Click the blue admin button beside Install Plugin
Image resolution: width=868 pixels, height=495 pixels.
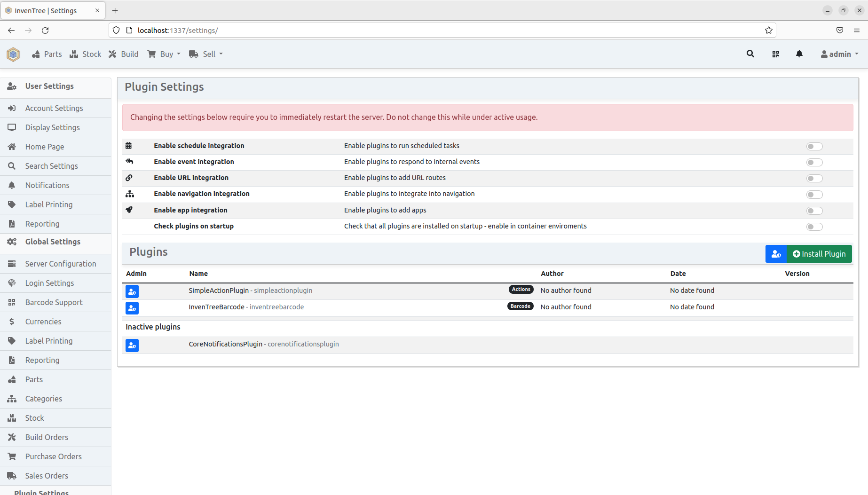tap(776, 254)
